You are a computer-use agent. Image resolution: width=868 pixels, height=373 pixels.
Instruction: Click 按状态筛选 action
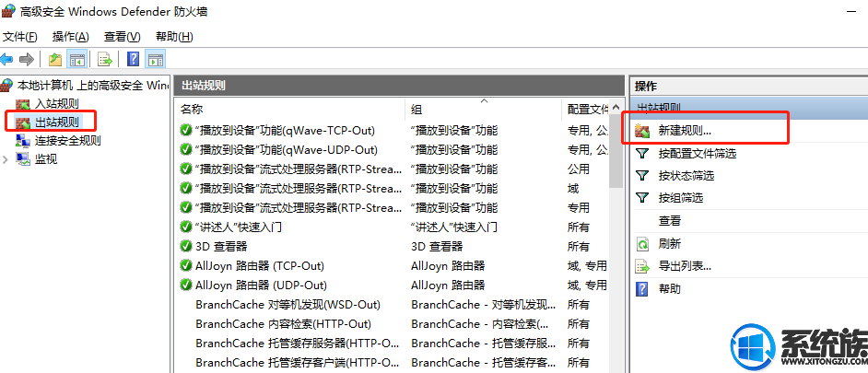click(686, 175)
